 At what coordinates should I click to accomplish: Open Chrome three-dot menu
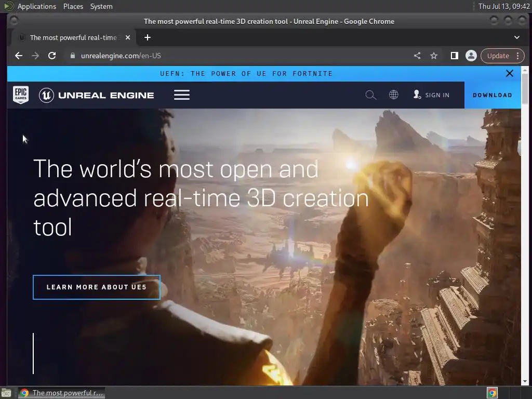tap(518, 56)
